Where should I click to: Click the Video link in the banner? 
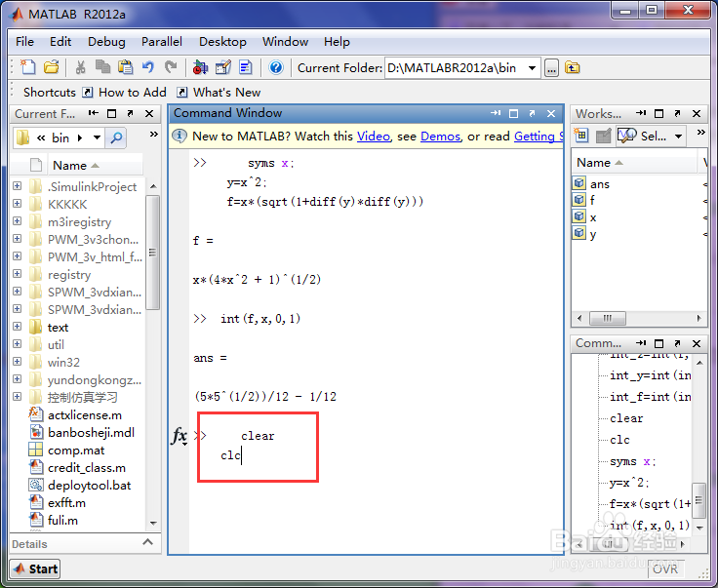374,137
